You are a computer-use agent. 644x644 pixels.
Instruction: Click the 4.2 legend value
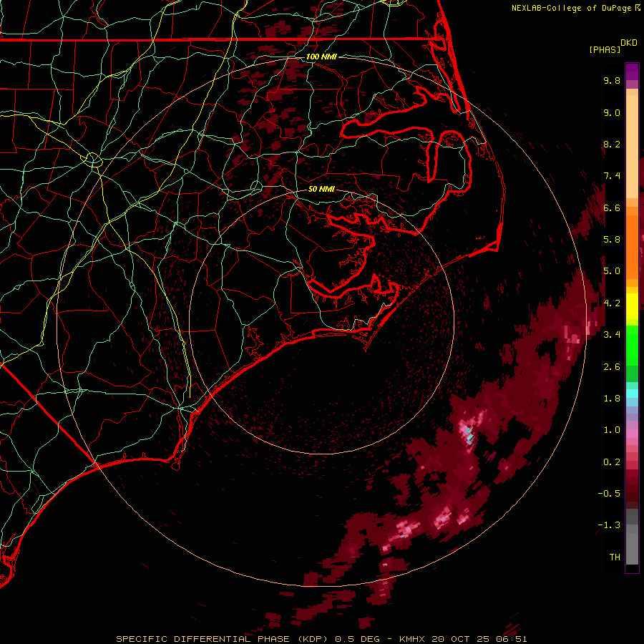612,303
